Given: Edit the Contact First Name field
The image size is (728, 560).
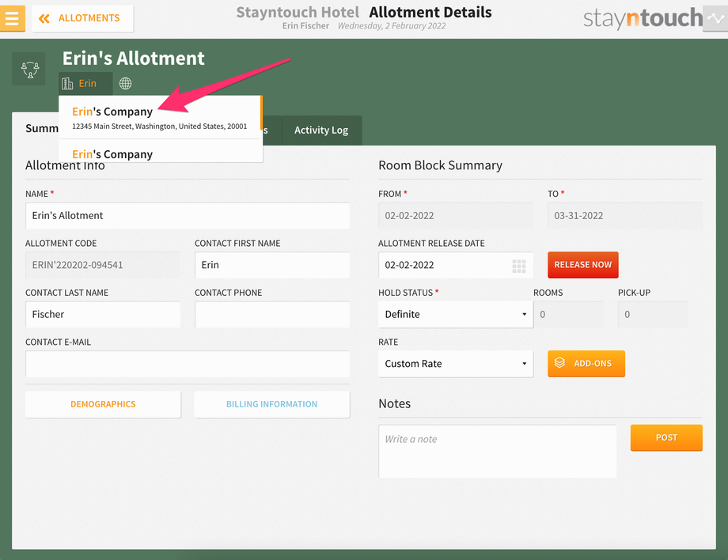Looking at the screenshot, I should tap(272, 265).
